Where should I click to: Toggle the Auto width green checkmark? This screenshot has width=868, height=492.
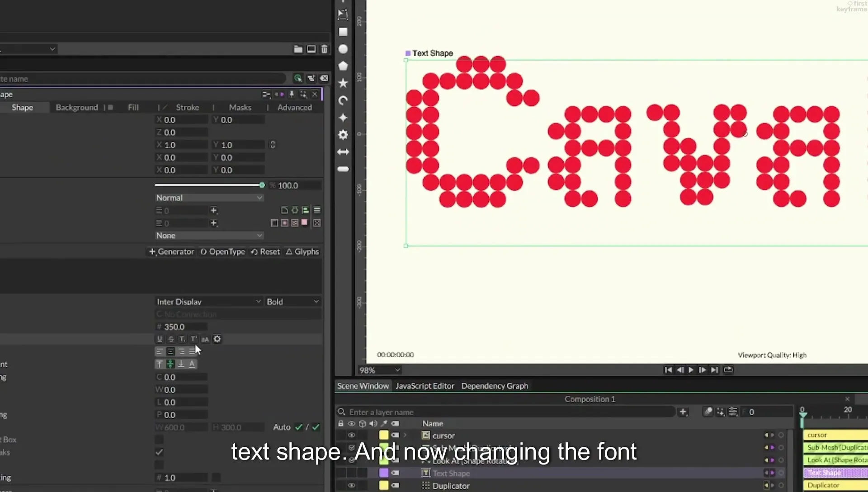tap(298, 427)
